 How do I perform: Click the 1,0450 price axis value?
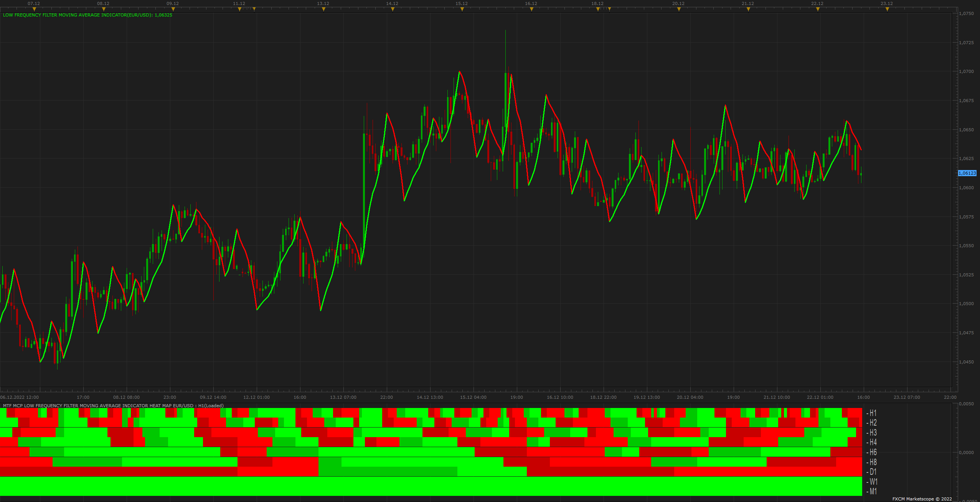966,362
